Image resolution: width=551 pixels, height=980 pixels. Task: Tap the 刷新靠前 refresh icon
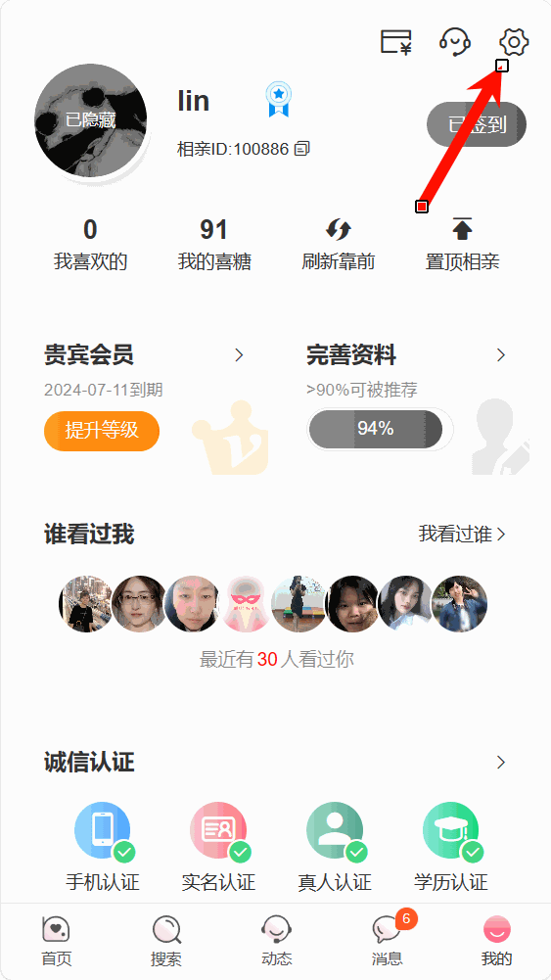339,230
